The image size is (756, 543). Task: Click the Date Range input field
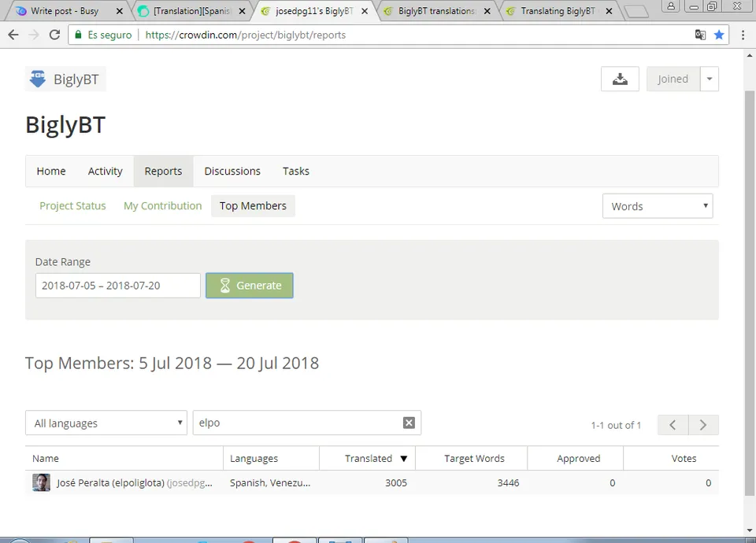coord(117,286)
